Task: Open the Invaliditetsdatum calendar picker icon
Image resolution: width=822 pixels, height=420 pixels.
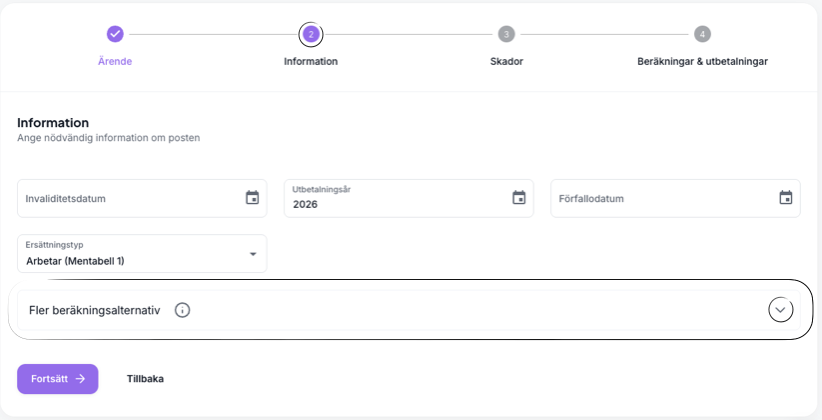Action: tap(252, 198)
